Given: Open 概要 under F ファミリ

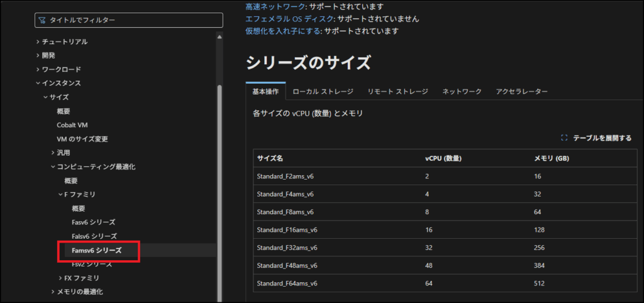Looking at the screenshot, I should (79, 209).
